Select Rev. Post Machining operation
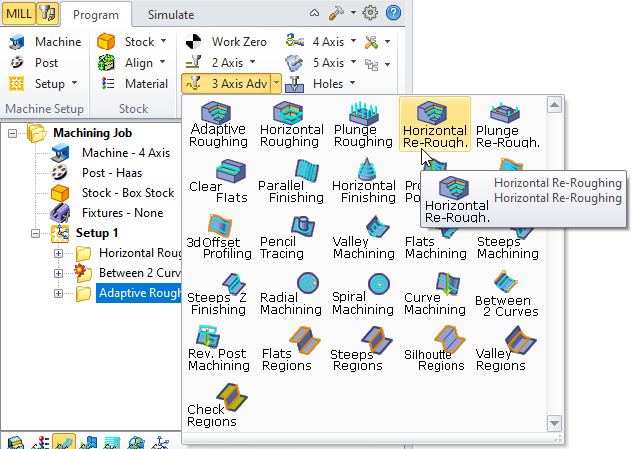Screen dimensions: 631x449 [219, 348]
